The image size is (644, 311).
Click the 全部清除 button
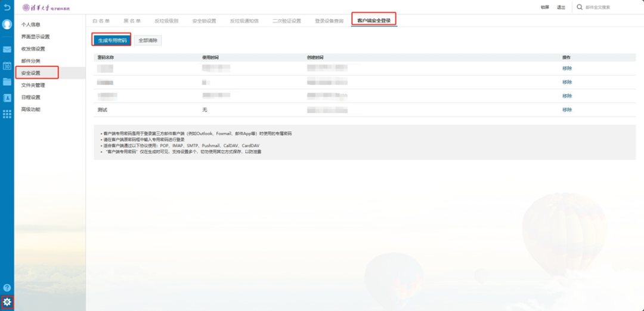147,41
